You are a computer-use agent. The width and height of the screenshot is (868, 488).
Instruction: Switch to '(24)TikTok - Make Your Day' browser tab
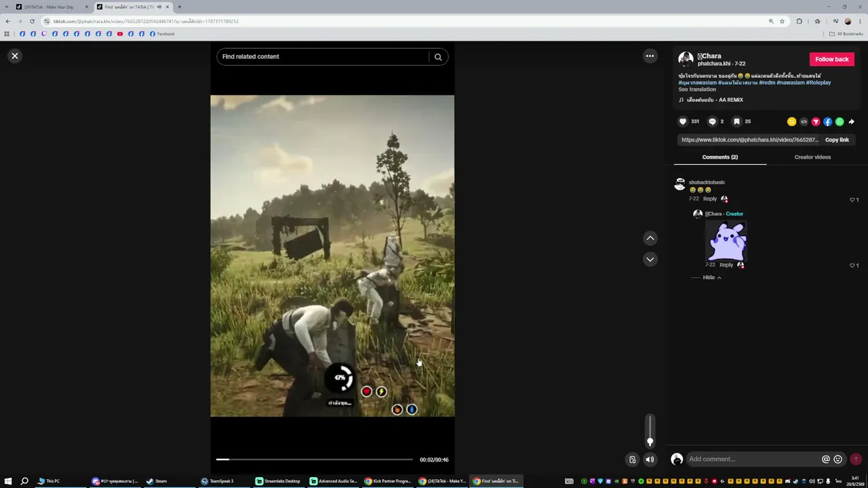[x=48, y=7]
